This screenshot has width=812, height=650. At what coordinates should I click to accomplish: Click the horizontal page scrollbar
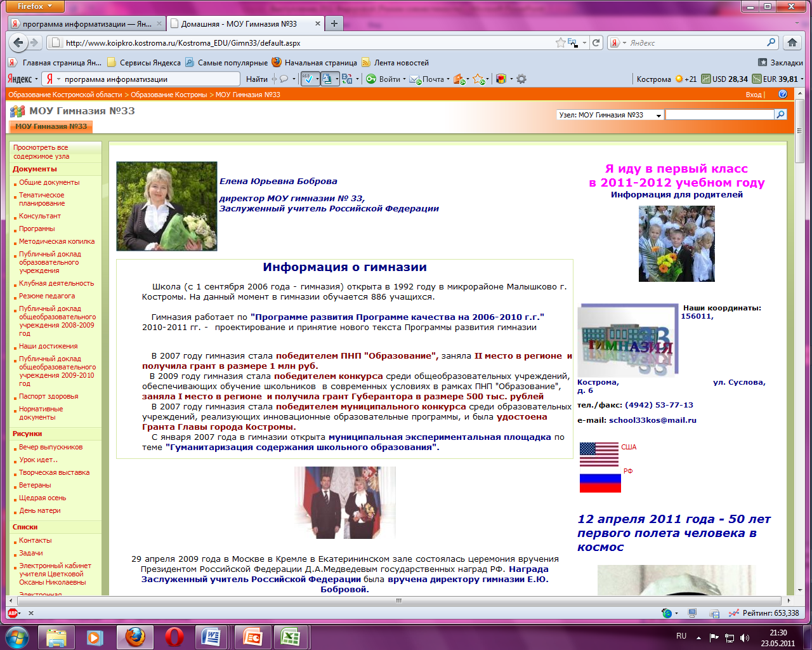pyautogui.click(x=398, y=600)
